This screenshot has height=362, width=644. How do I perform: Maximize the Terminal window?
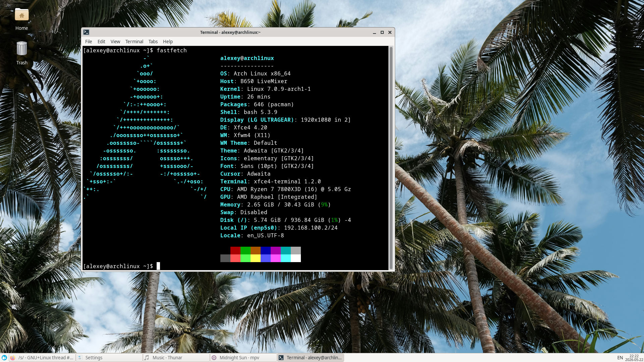pyautogui.click(x=382, y=32)
